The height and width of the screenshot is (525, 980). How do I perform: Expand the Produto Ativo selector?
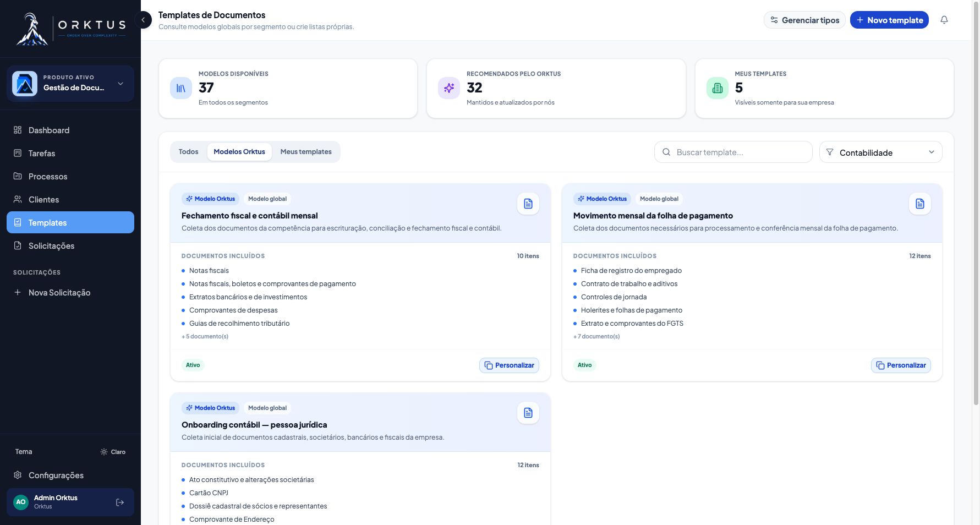pyautogui.click(x=70, y=84)
